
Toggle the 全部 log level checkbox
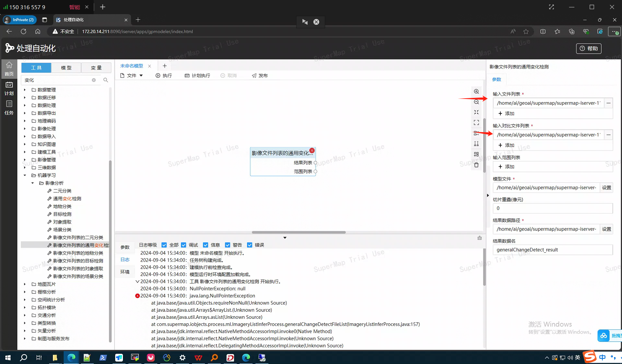[164, 245]
